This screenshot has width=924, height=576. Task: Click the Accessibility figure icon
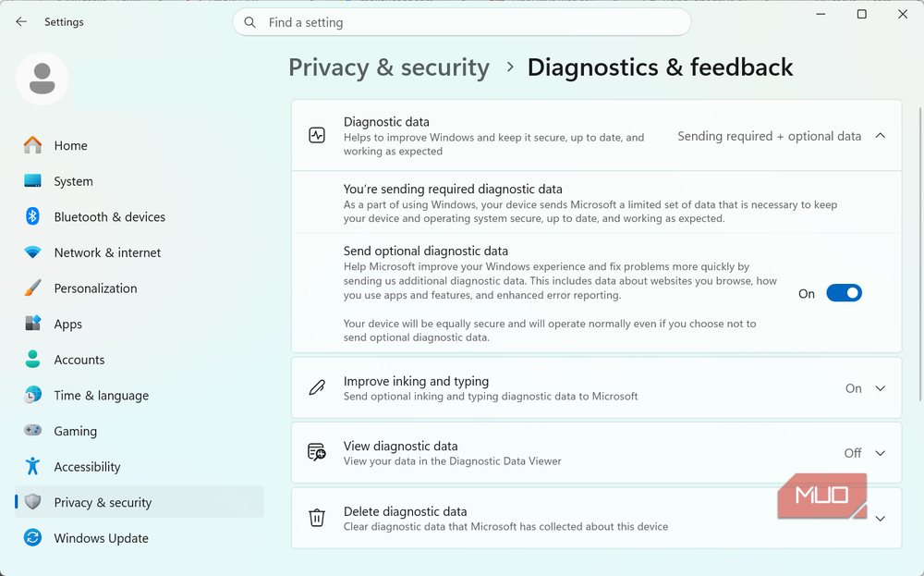coord(33,466)
